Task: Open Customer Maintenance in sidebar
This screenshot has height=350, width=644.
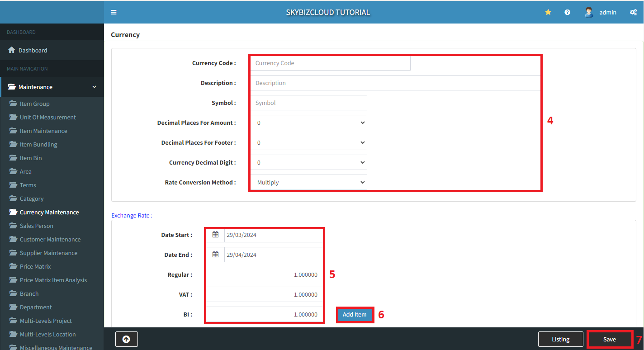Action: [50, 239]
